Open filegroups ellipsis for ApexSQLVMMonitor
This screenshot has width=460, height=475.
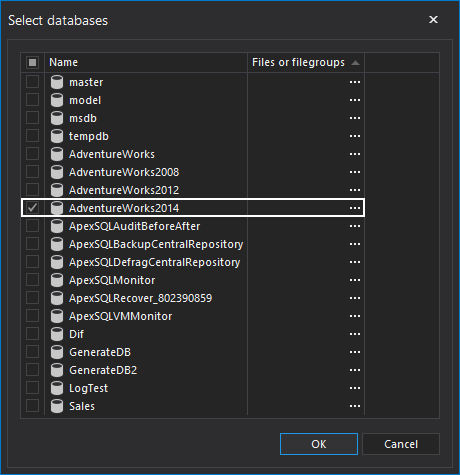[x=355, y=316]
